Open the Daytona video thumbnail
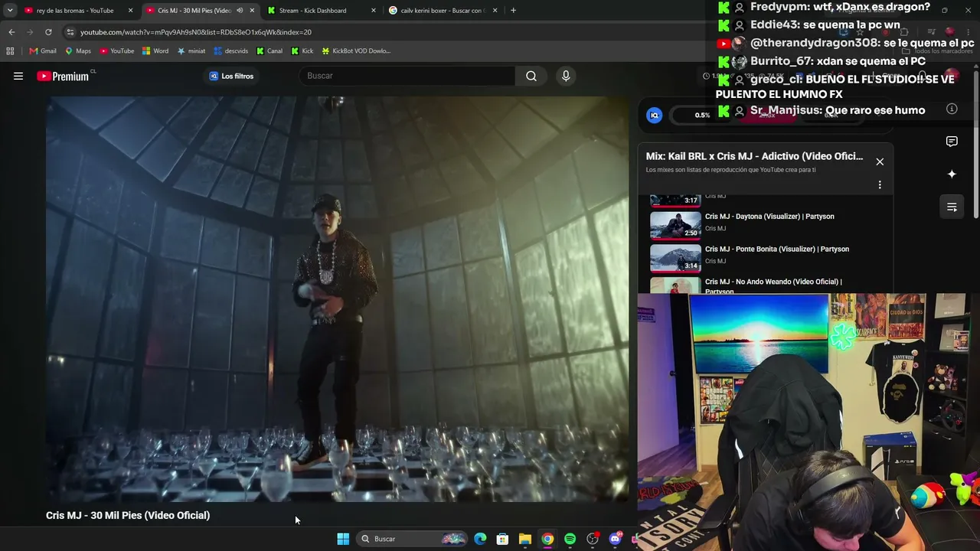980x551 pixels. point(675,226)
